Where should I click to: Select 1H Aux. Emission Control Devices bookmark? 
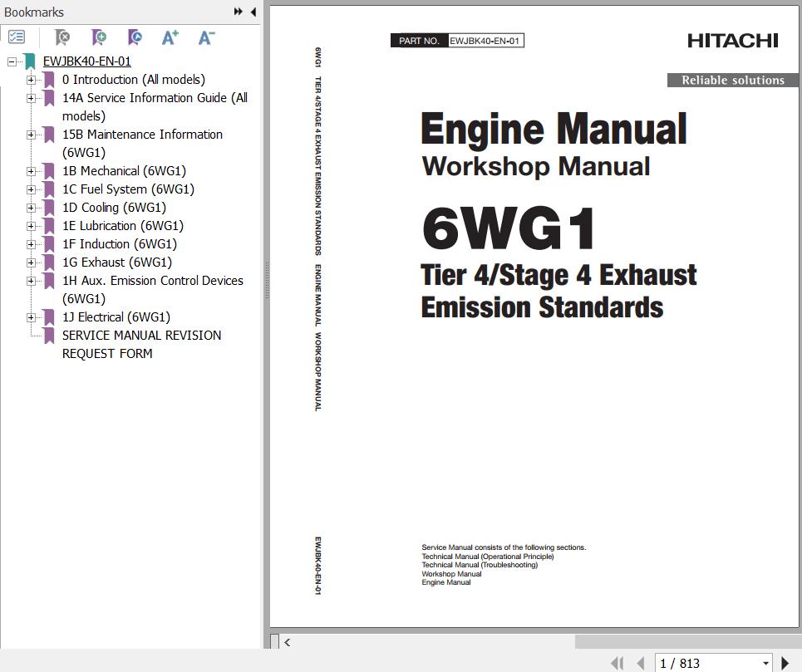[x=152, y=290]
